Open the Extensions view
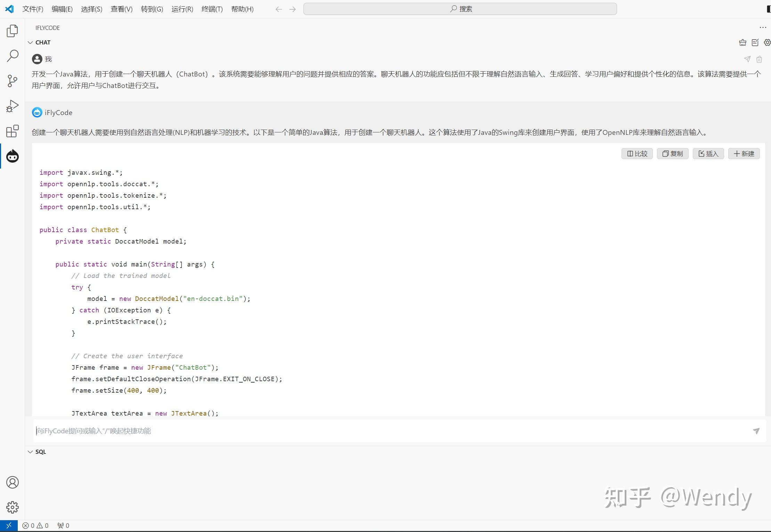Screen dimensions: 771x532 (x=12, y=131)
